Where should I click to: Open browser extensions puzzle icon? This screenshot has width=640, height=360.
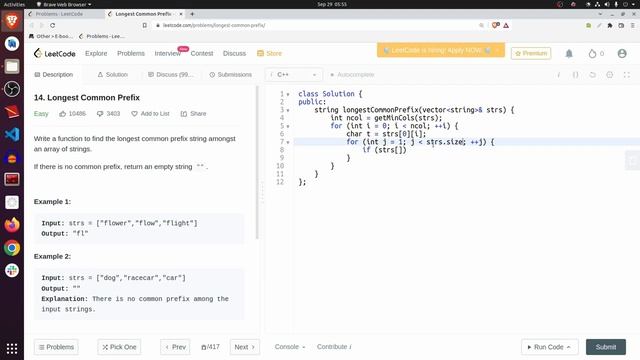(x=610, y=25)
